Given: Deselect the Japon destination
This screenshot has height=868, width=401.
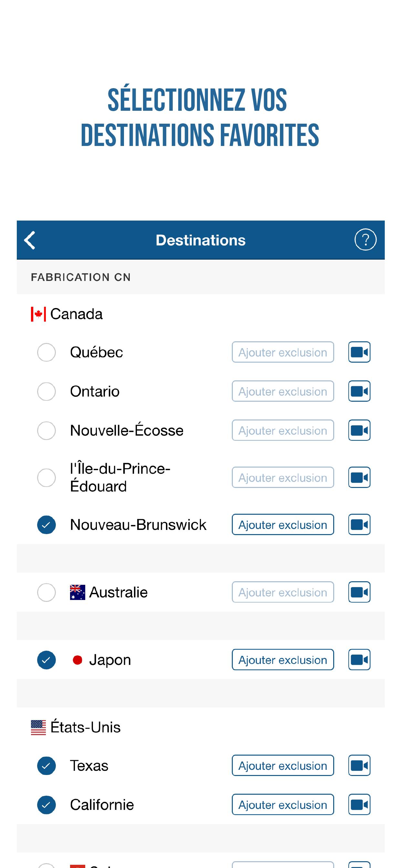Looking at the screenshot, I should [46, 660].
